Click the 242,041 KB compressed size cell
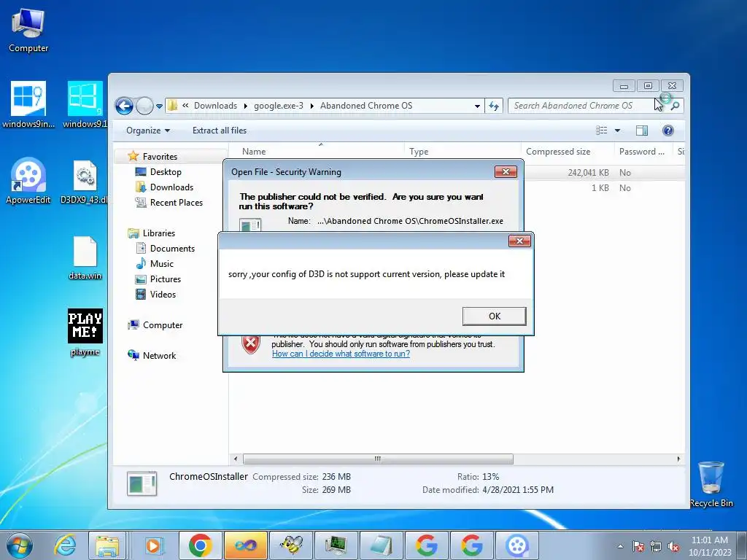Viewport: 747px width, 560px height. pyautogui.click(x=588, y=173)
